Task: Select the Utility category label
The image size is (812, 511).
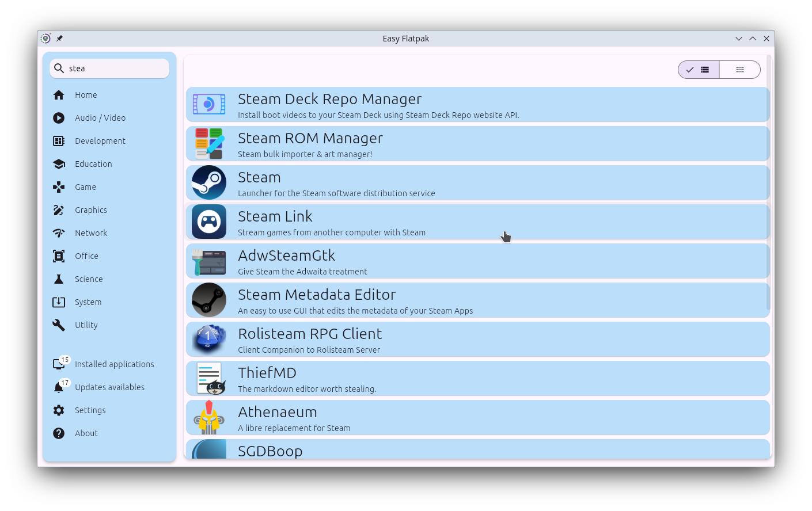Action: tap(86, 325)
